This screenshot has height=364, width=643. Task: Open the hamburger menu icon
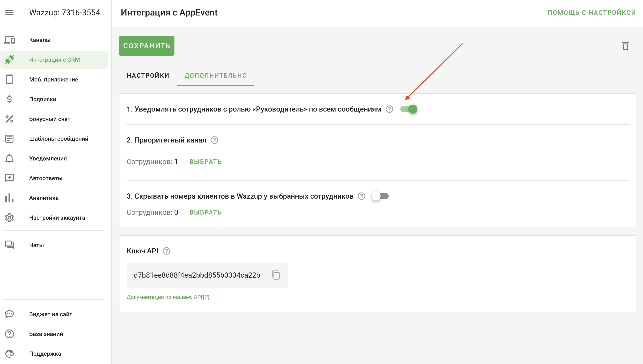coord(9,13)
